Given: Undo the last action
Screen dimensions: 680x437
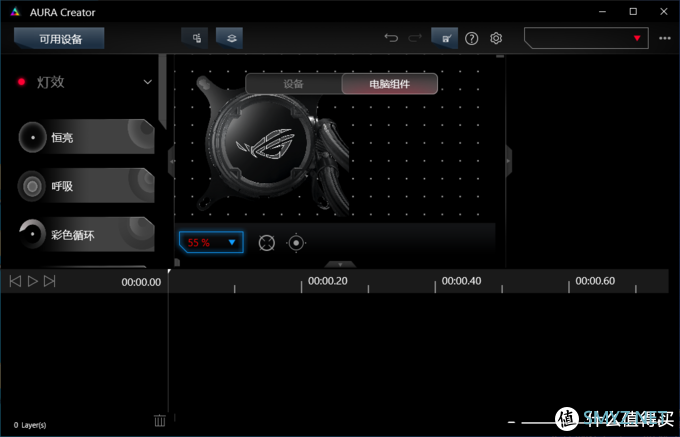Looking at the screenshot, I should pyautogui.click(x=391, y=38).
